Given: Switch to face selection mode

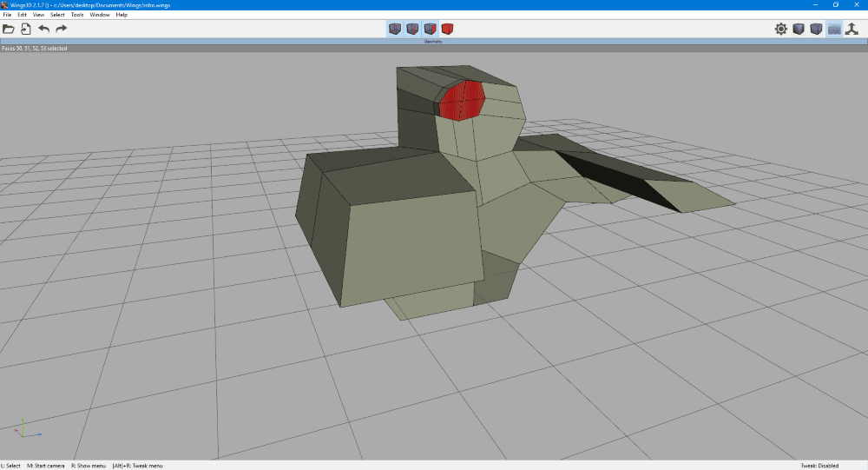Looking at the screenshot, I should (431, 29).
